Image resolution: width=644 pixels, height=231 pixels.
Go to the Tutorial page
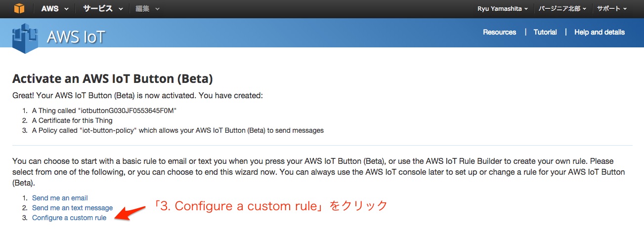tap(545, 32)
